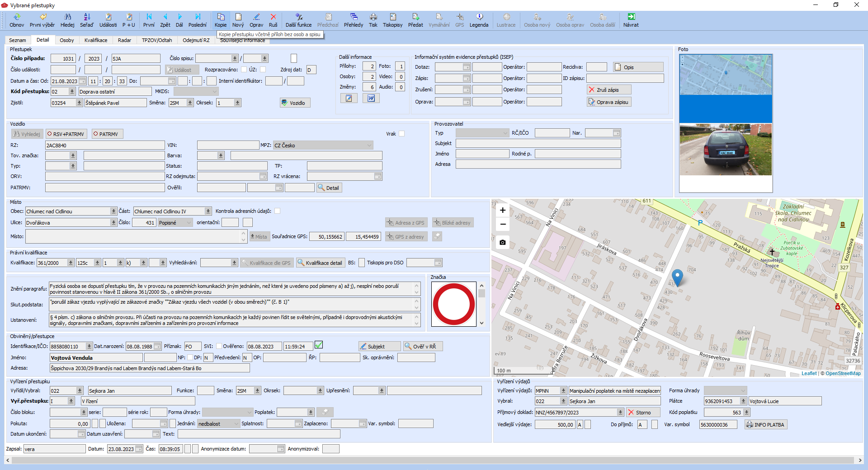Image resolution: width=868 pixels, height=470 pixels.
Task: Click the Opis button
Action: coord(638,67)
